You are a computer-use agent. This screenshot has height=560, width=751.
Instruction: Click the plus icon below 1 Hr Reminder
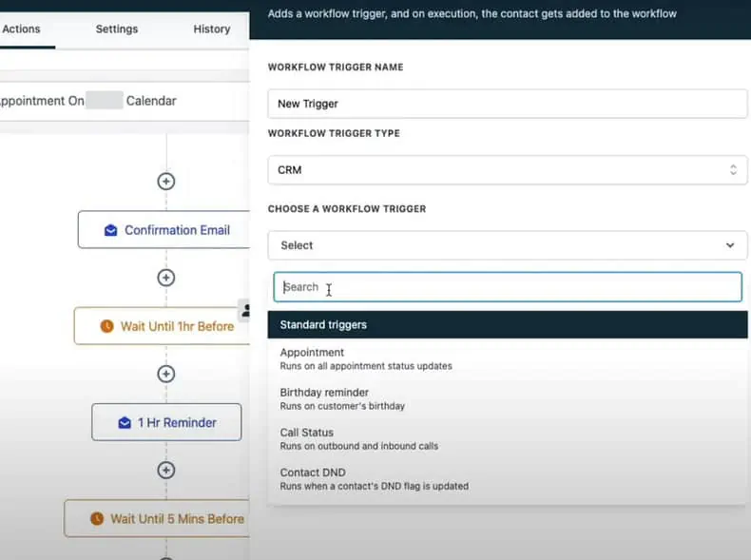click(x=166, y=470)
